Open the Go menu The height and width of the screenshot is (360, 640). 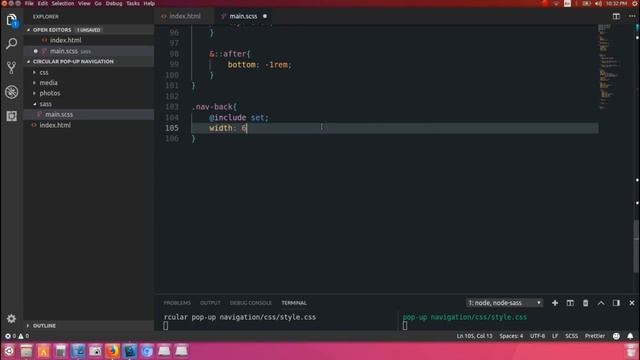[98, 3]
